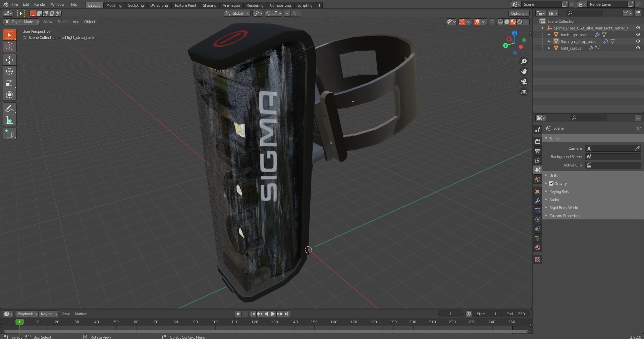Activate the Scale tool
The image size is (644, 339).
[x=9, y=83]
